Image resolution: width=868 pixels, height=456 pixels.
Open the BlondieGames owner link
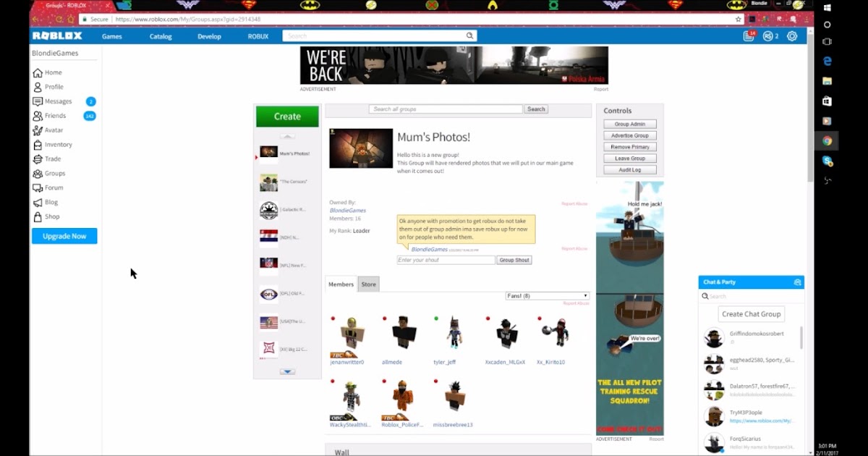[x=347, y=211]
